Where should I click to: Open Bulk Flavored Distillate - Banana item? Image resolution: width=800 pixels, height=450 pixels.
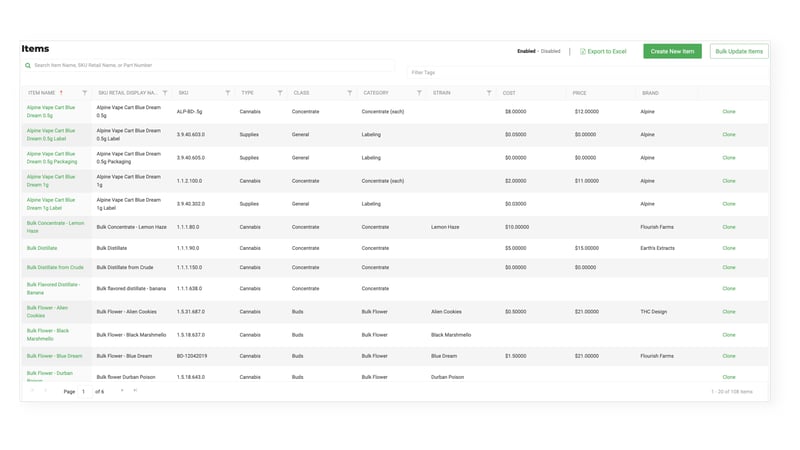coord(53,288)
